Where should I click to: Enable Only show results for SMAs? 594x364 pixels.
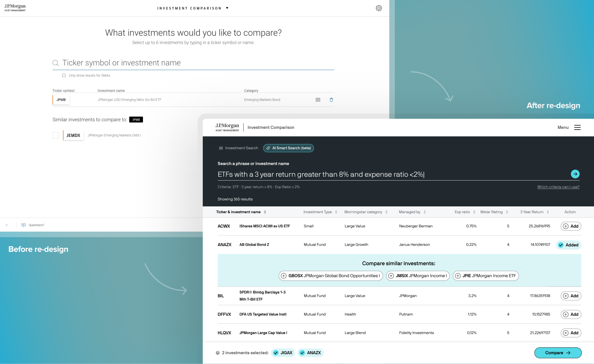point(64,75)
